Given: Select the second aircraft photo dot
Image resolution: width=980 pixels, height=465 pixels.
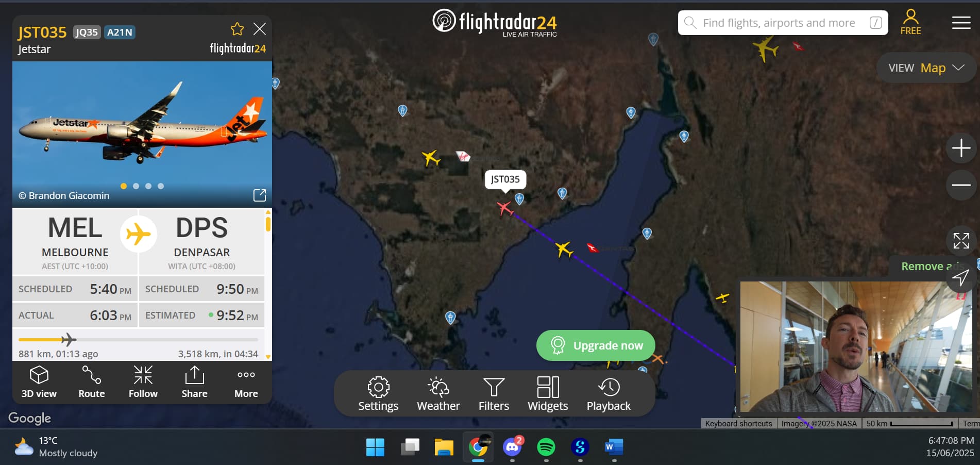Looking at the screenshot, I should pos(136,186).
